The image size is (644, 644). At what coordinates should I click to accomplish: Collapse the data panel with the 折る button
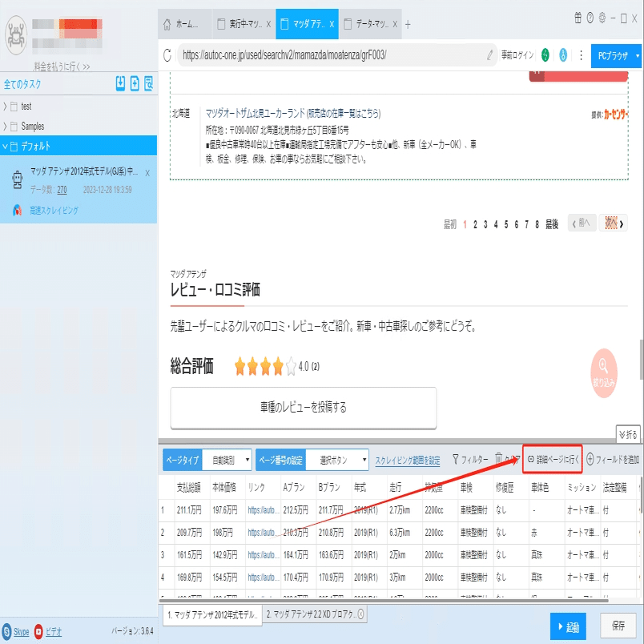[628, 434]
